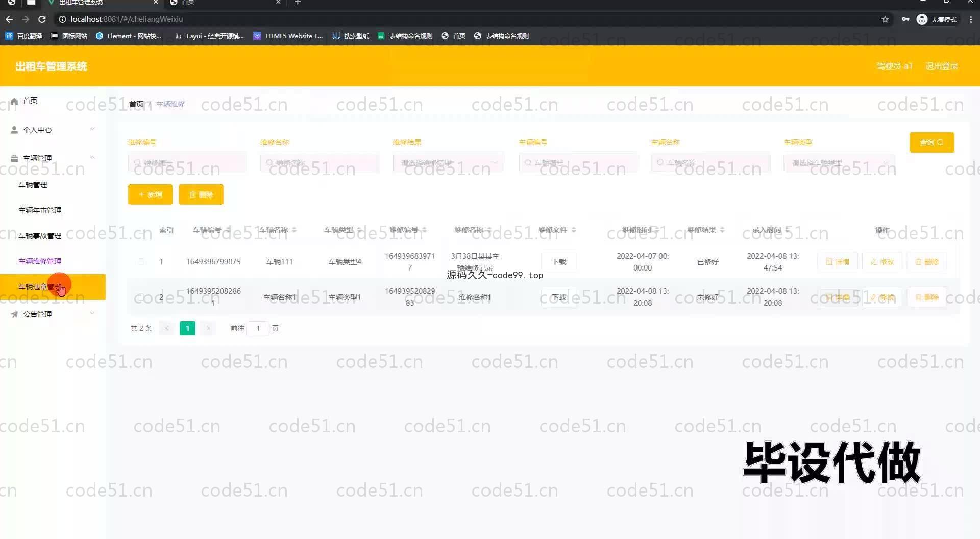Viewport: 980px width, 539px height.
Task: Click the 维修编号 search input
Action: (x=187, y=163)
